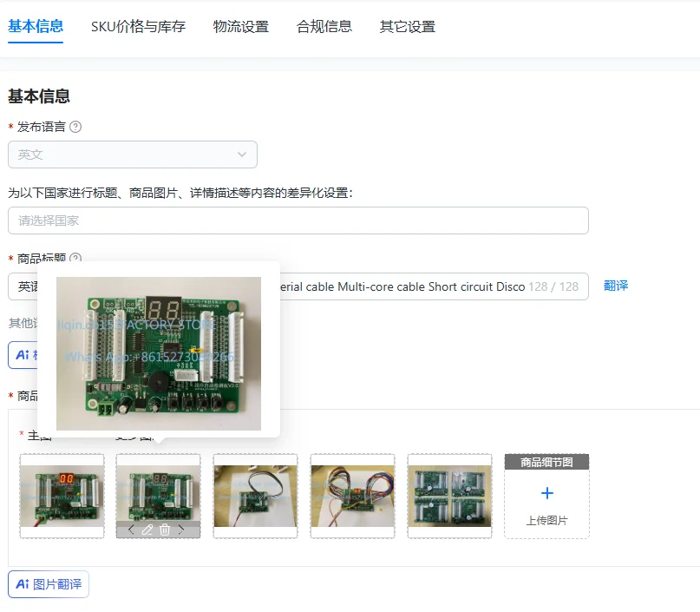Click the help icon beside 发布语言
Image resolution: width=700 pixels, height=612 pixels.
pyautogui.click(x=75, y=127)
